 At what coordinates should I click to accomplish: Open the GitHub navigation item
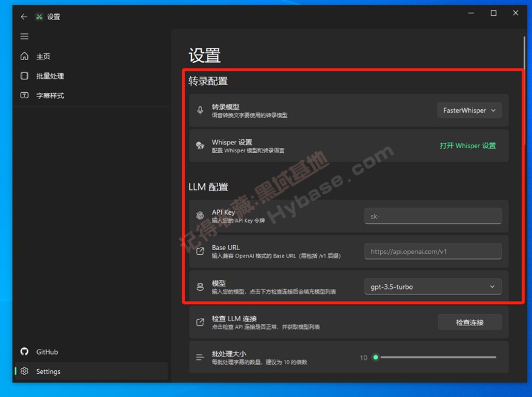point(90,352)
